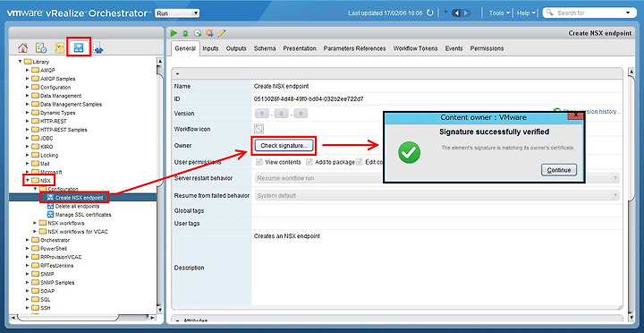Select Delete all endpoints workflow
The image size is (644, 333).
click(77, 207)
